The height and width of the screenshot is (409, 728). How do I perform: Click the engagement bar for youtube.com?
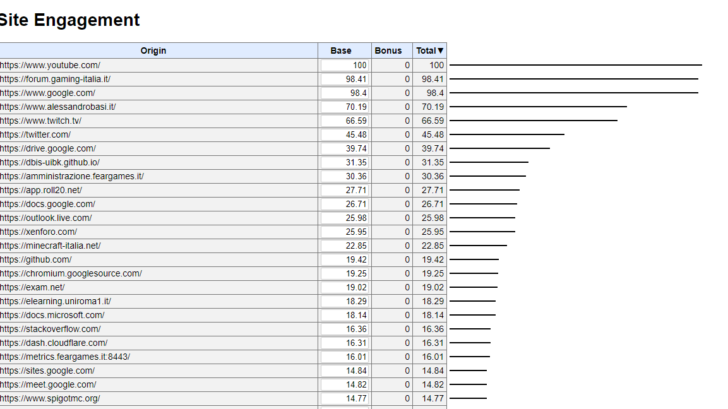pyautogui.click(x=576, y=65)
